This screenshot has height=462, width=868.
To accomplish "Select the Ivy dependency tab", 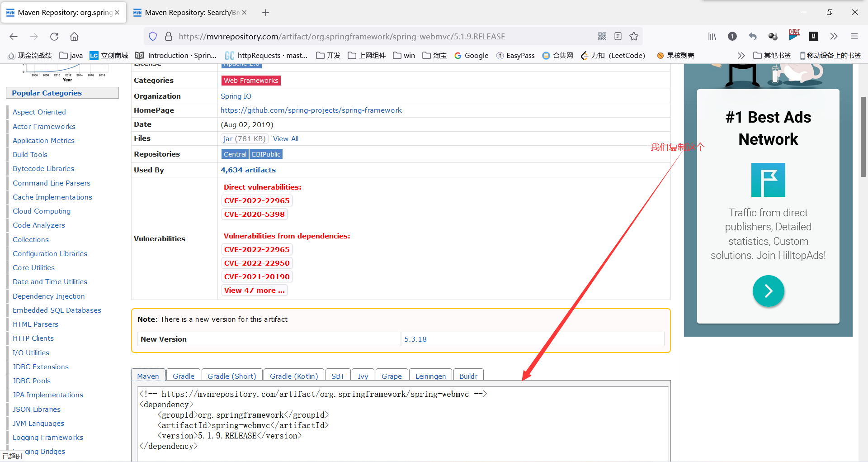I will click(363, 376).
